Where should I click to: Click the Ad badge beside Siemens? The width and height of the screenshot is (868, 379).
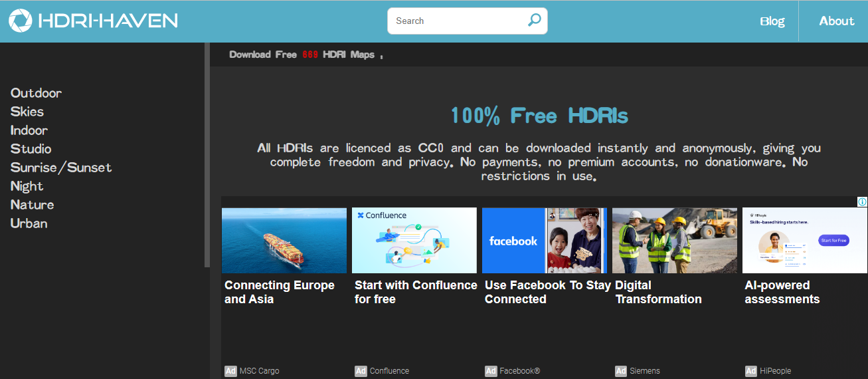[x=621, y=371]
